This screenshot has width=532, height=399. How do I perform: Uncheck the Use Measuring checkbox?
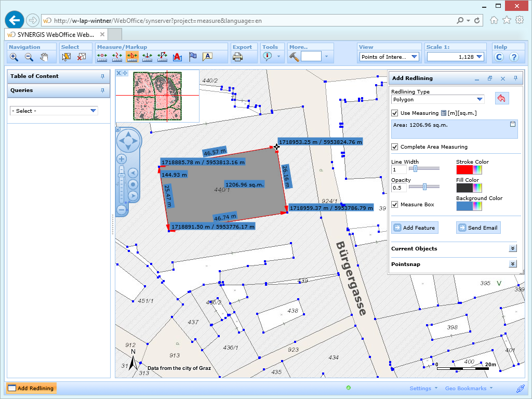coord(394,114)
